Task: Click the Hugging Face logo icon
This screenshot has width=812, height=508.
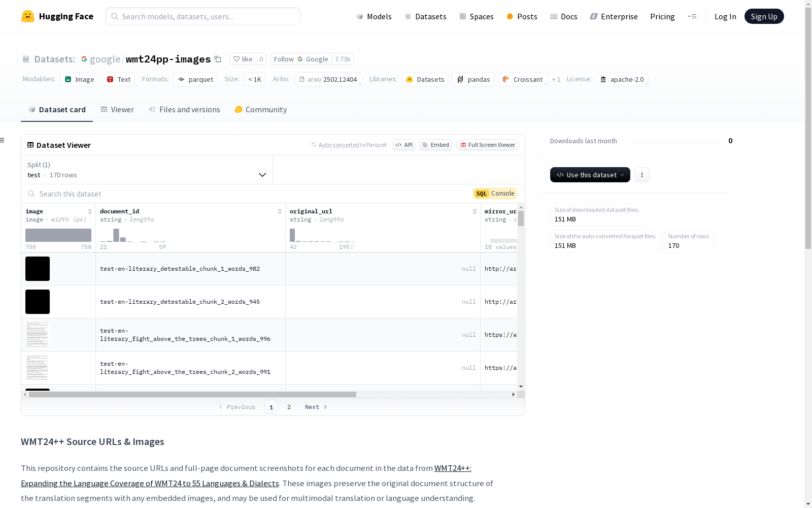Action: click(x=28, y=16)
